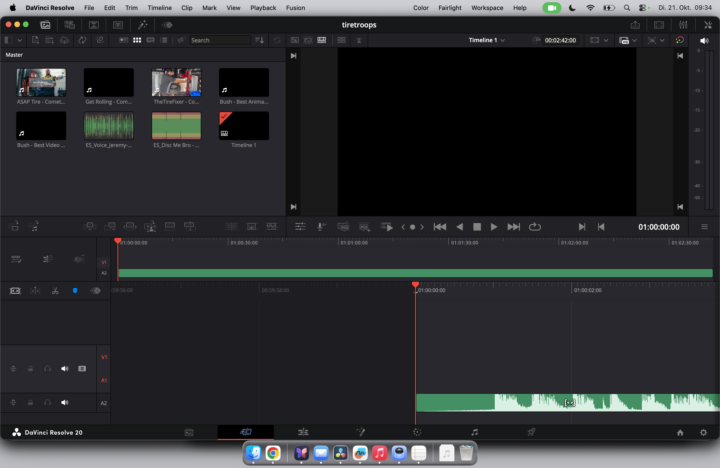
Task: Open viewer Tools sliders icon
Action: pyautogui.click(x=300, y=227)
